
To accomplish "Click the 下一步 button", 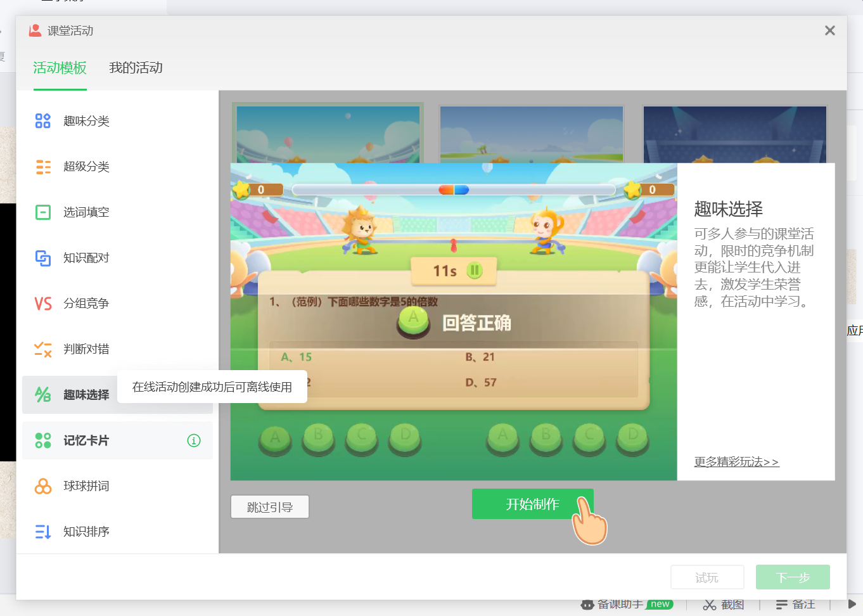I will click(x=793, y=577).
